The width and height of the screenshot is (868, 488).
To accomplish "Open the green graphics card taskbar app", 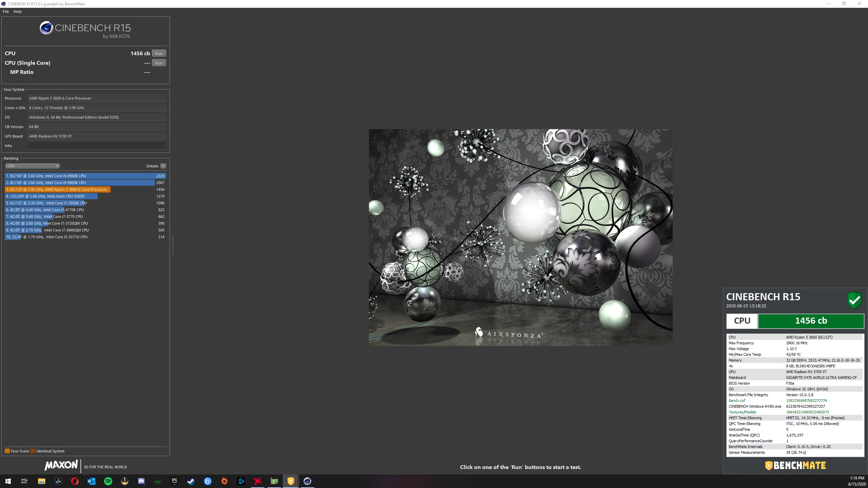I will pyautogui.click(x=274, y=481).
